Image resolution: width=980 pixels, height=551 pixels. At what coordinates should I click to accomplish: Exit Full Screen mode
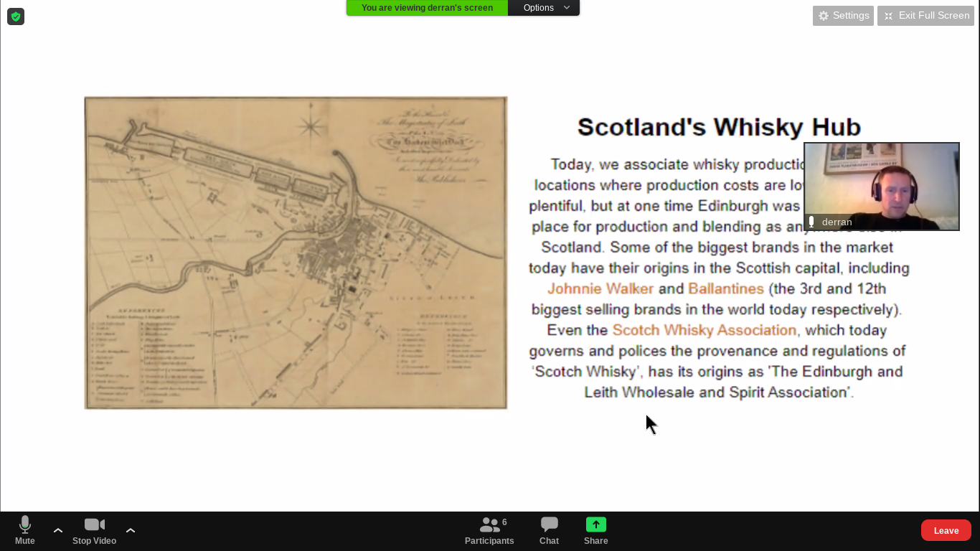926,16
